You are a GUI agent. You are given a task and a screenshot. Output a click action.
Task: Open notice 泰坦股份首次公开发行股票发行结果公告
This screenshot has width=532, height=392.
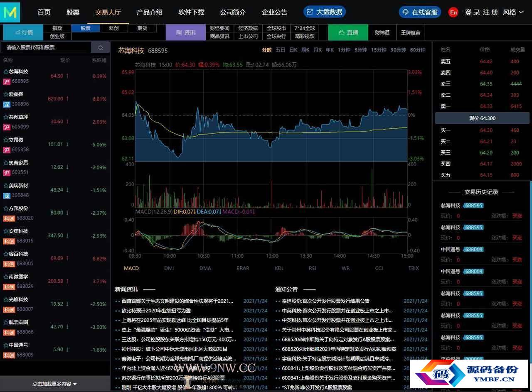pyautogui.click(x=325, y=301)
